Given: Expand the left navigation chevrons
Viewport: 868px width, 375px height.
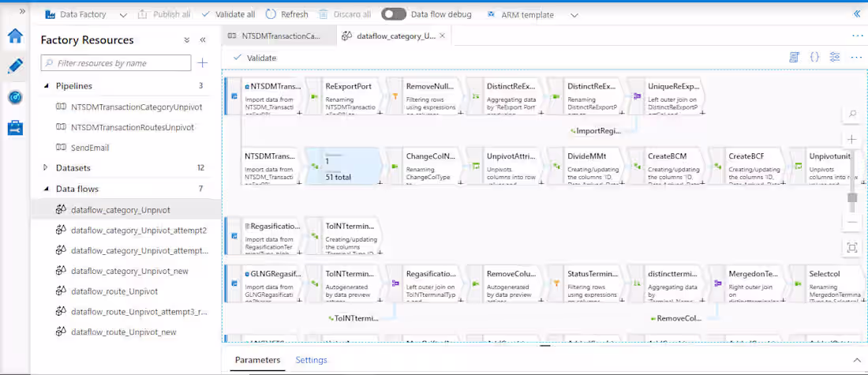Looking at the screenshot, I should click(22, 11).
